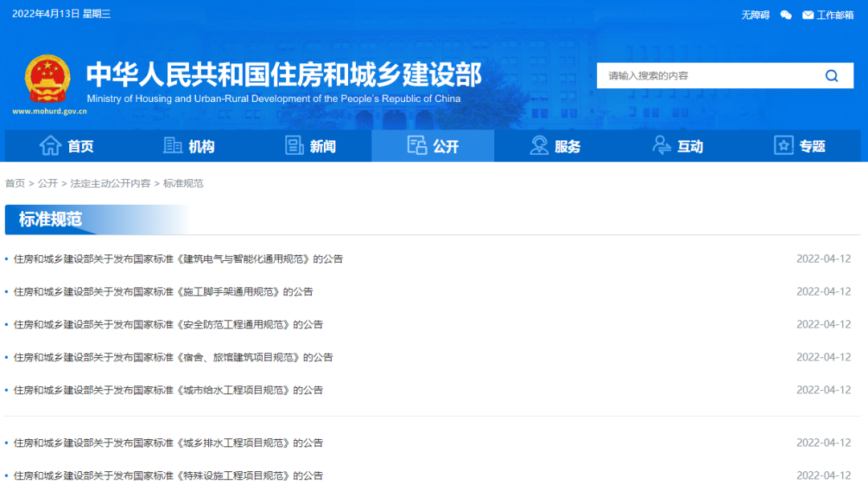
Task: Open the 建筑电气与智能化通用规范 announcement
Action: click(x=178, y=259)
